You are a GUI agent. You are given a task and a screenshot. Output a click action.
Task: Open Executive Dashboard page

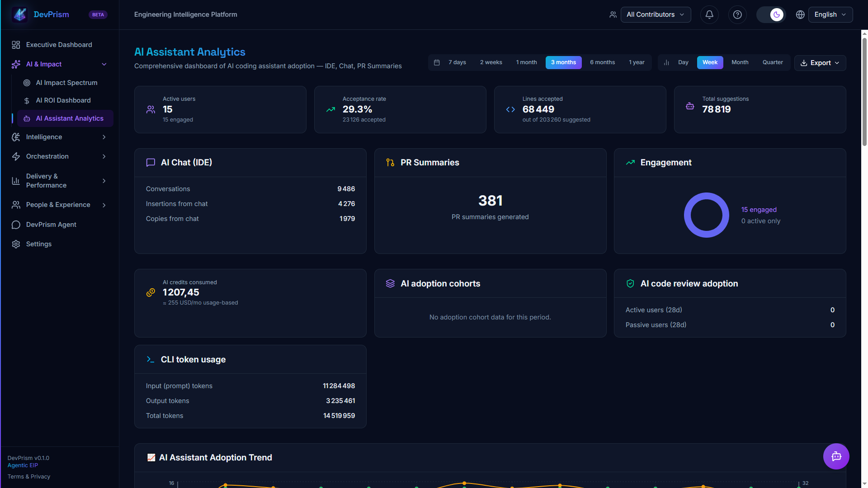coord(59,45)
